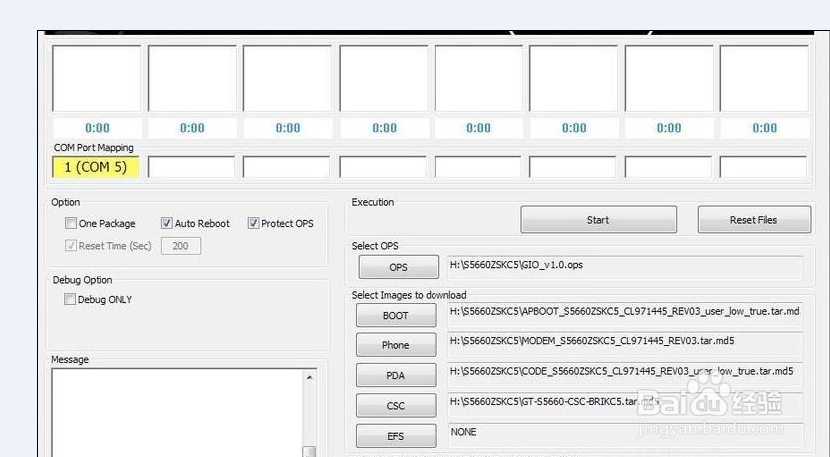
Task: Click the COM Port Mapping label
Action: tap(94, 148)
